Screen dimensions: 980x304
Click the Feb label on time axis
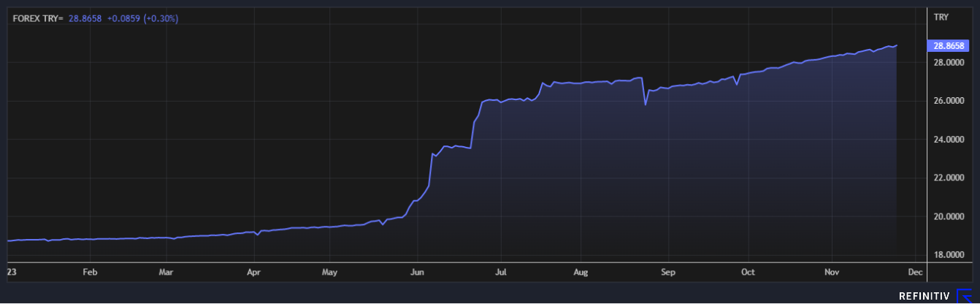coord(90,272)
